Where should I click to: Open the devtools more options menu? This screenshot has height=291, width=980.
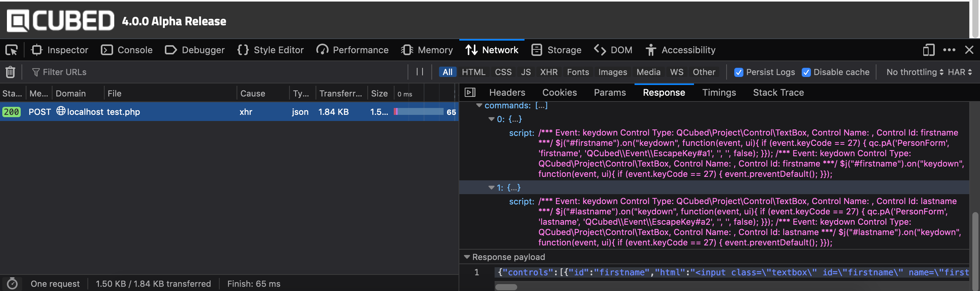(949, 50)
